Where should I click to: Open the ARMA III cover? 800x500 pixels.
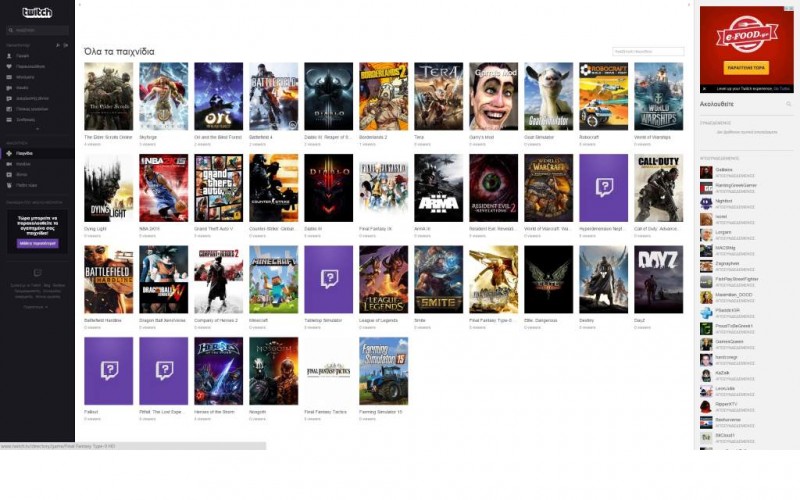pyautogui.click(x=438, y=188)
